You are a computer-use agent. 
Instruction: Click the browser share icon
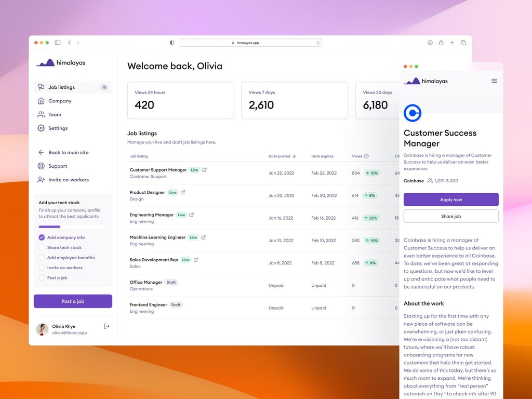coord(441,43)
